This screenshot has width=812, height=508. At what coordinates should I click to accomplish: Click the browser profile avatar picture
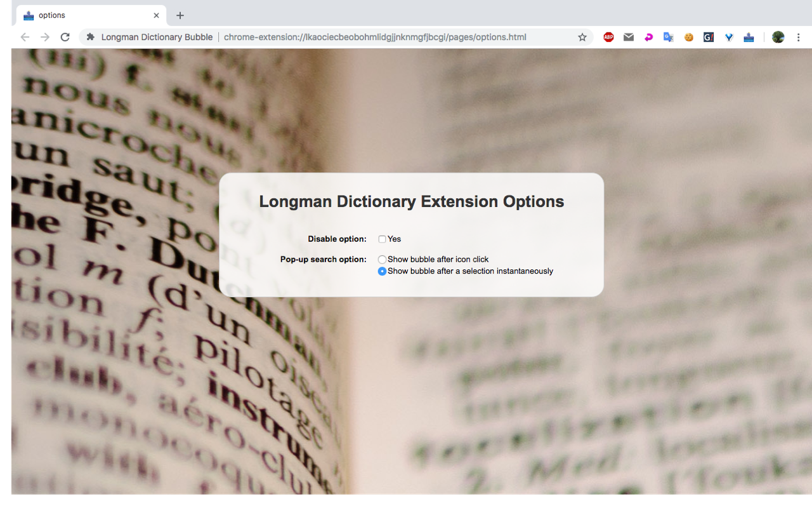[778, 37]
